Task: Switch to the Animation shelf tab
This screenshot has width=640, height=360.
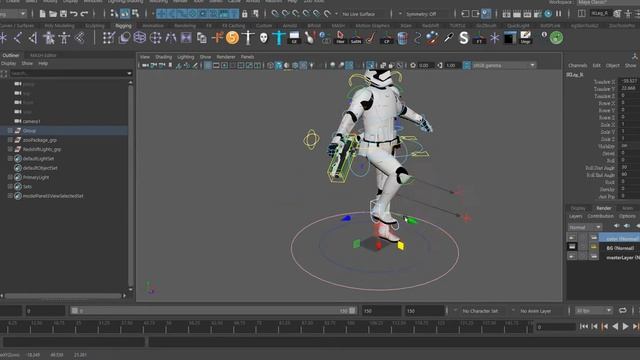Action: click(x=153, y=25)
